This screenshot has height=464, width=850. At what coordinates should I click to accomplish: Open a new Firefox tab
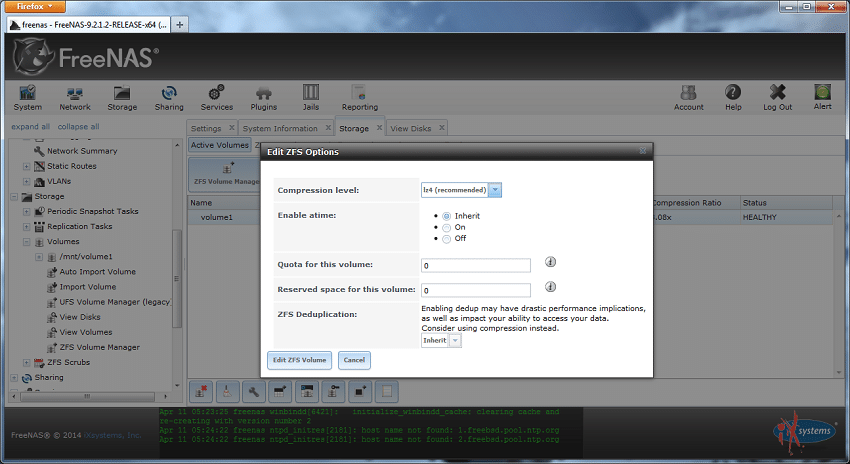click(179, 24)
